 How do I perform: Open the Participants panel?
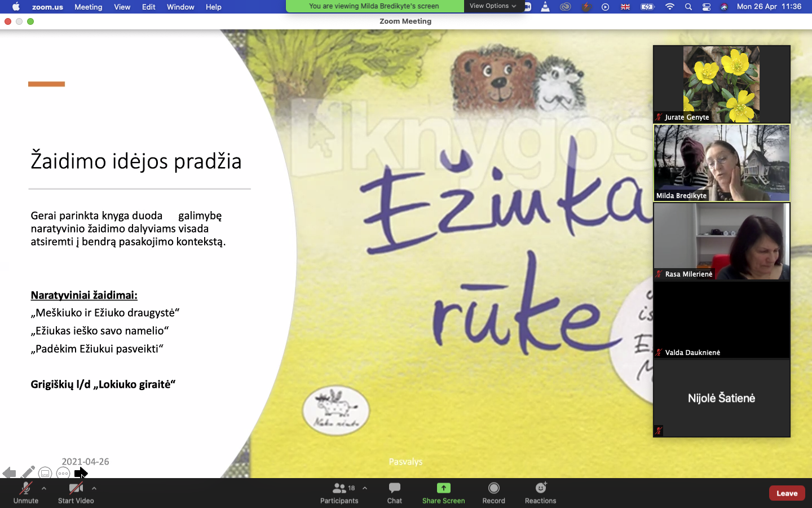pos(339,492)
